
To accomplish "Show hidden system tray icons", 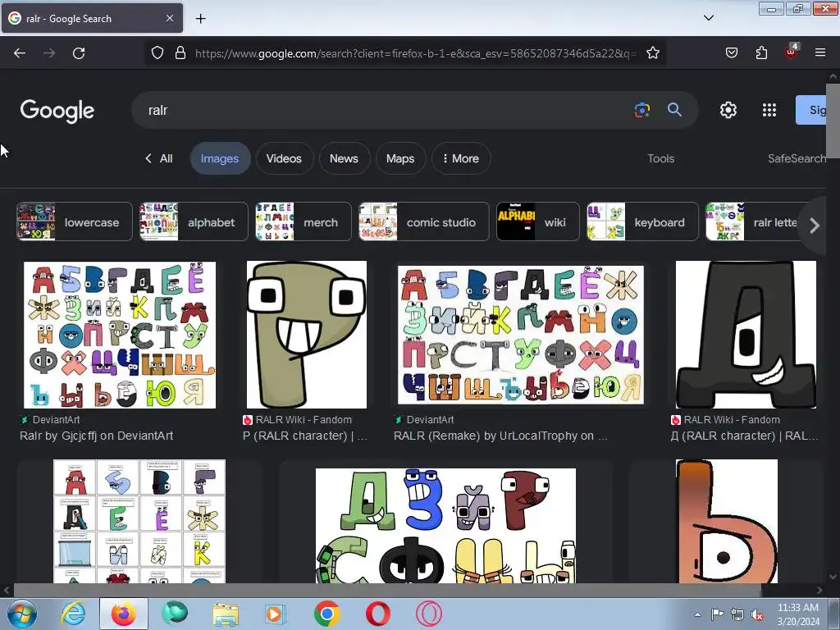I will tap(697, 614).
